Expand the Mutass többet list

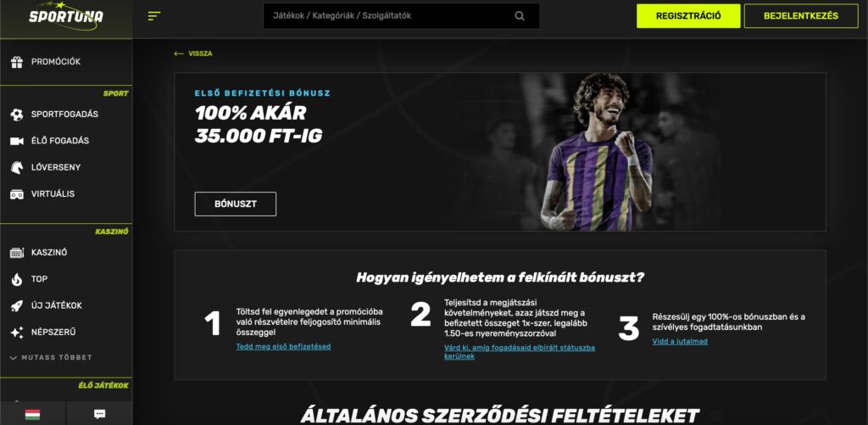pyautogui.click(x=51, y=357)
